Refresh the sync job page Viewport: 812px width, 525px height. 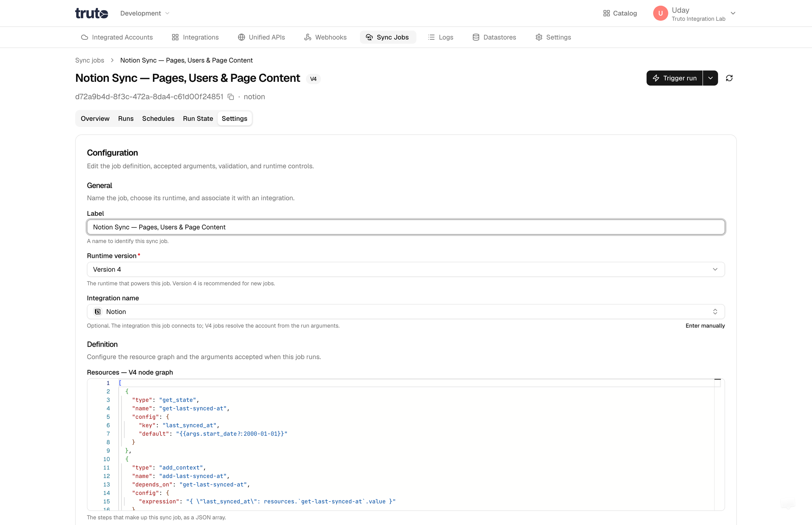click(729, 78)
